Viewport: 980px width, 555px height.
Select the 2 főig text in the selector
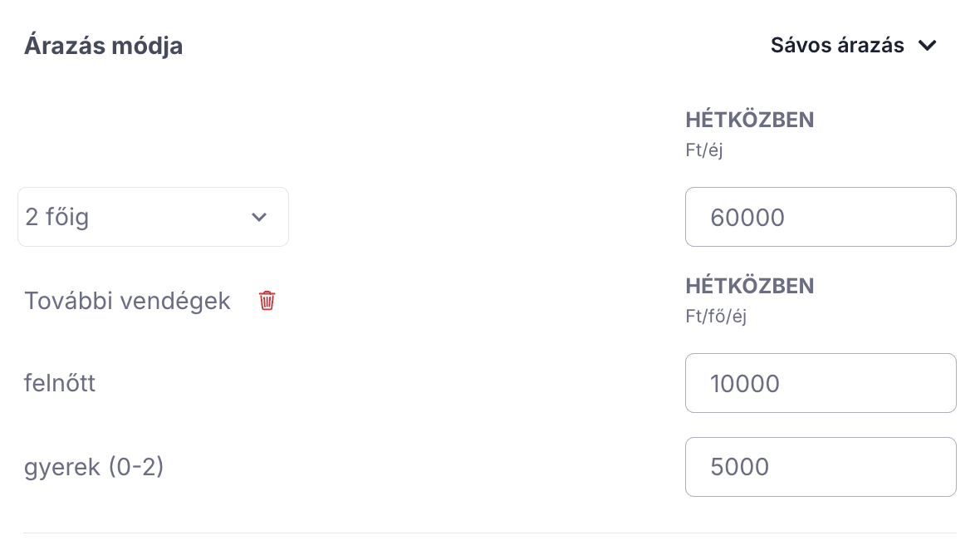point(56,217)
